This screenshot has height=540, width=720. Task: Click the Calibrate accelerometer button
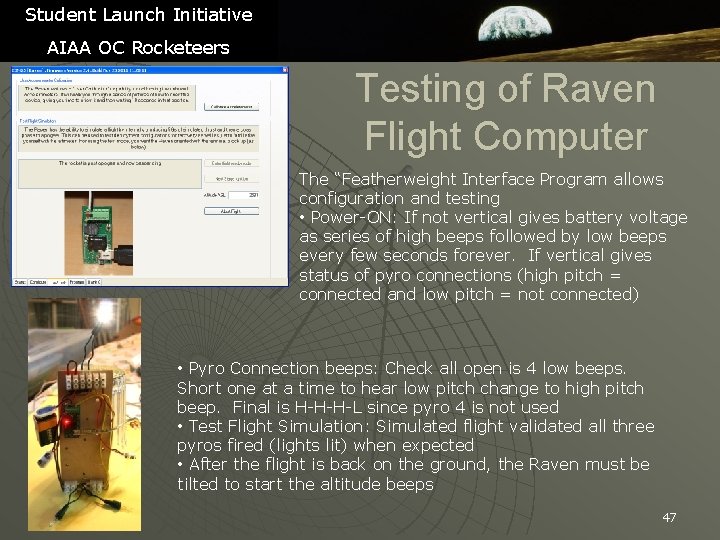(231, 107)
